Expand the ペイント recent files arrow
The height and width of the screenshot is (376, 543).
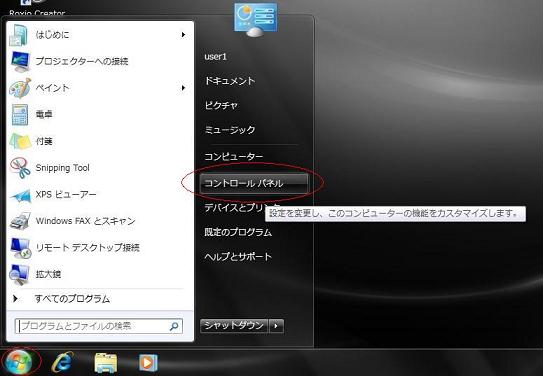[x=183, y=88]
